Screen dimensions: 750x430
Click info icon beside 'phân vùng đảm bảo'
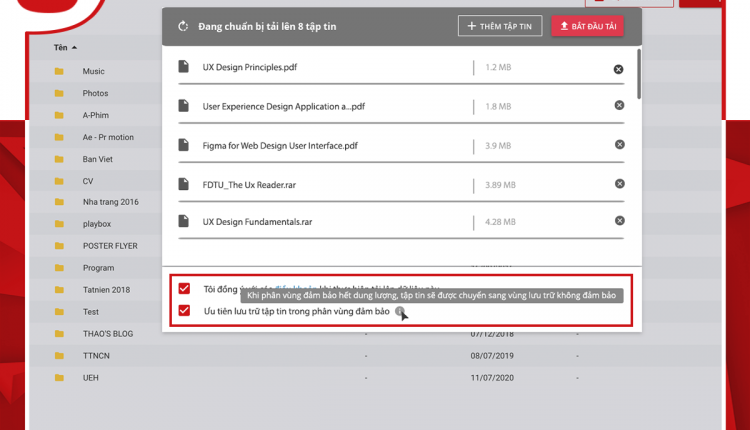tap(399, 311)
